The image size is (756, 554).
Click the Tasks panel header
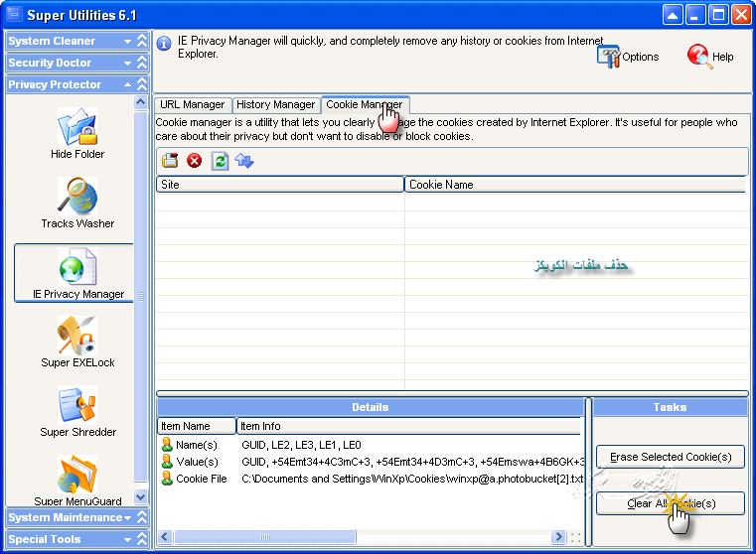click(x=671, y=407)
